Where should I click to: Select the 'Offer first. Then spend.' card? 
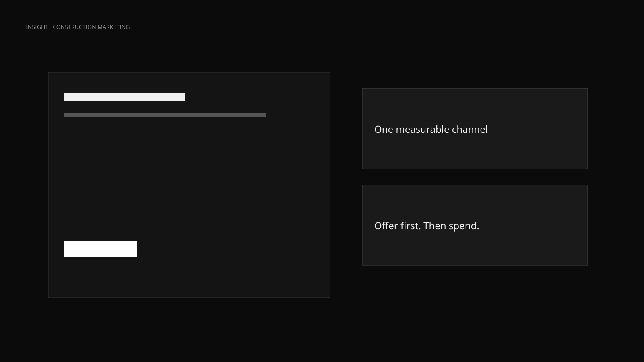(475, 225)
